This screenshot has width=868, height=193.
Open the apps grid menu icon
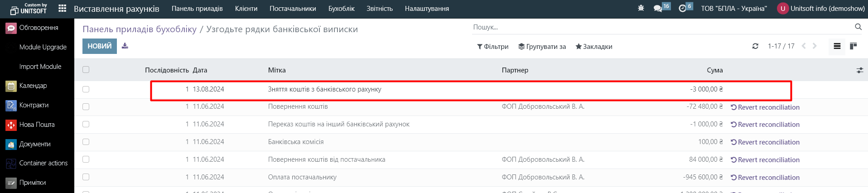click(63, 9)
